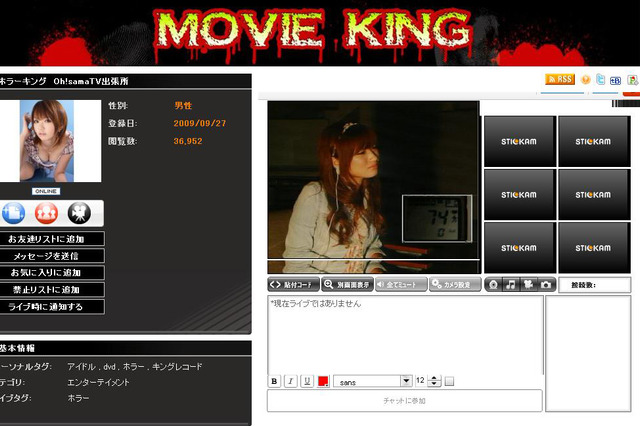Click the green and red share icon
640x426 pixels.
632,80
